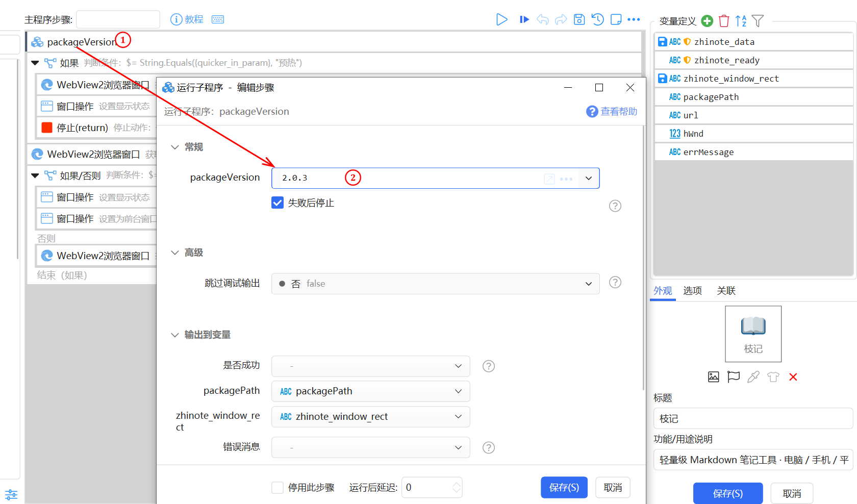
Task: Switch to the 选项 tab
Action: click(x=693, y=290)
